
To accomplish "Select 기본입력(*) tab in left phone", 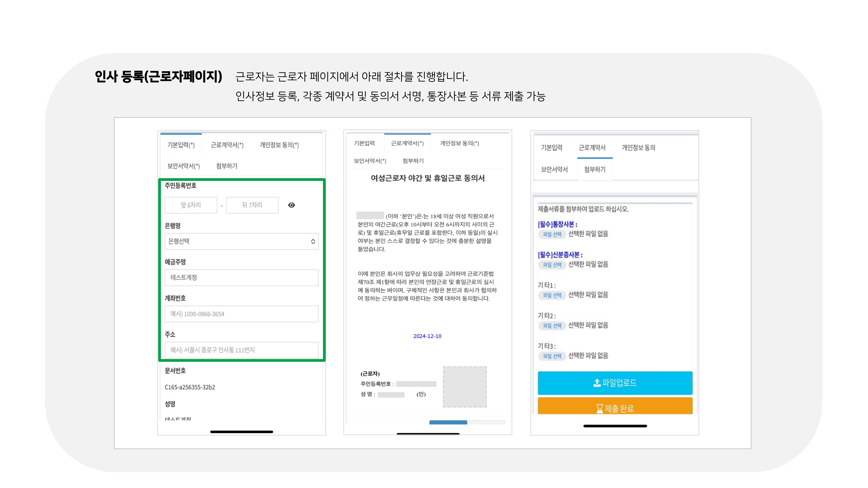I will click(181, 145).
